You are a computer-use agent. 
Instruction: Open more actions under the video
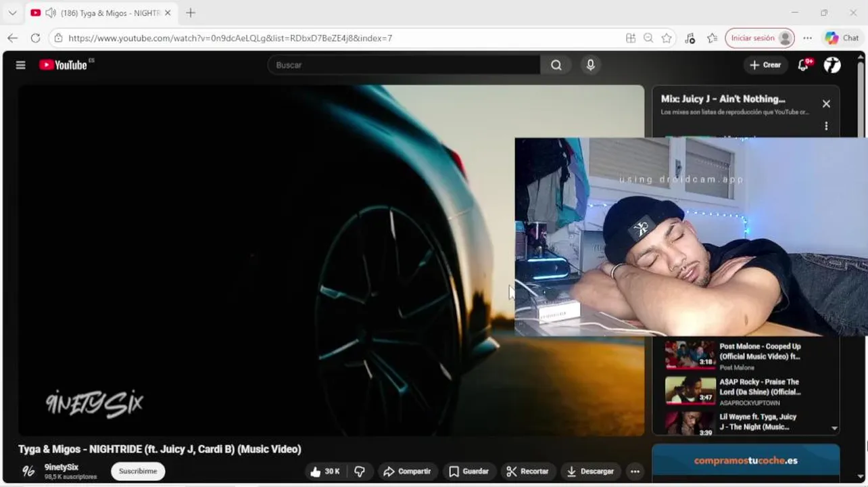click(x=634, y=471)
